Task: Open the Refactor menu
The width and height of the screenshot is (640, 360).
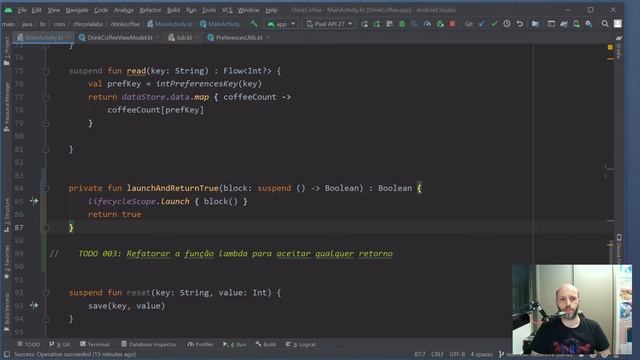Action: pyautogui.click(x=150, y=10)
